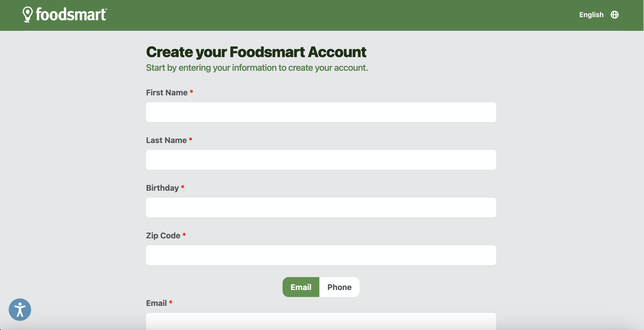Select the Foodsmart location pin icon
Screen dimensions: 644x330
[27, 15]
